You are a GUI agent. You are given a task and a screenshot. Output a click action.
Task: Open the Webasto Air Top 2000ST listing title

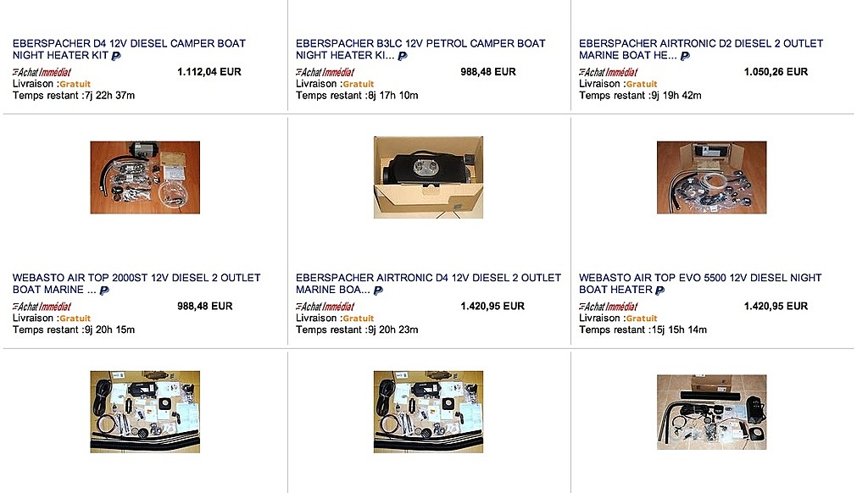click(136, 283)
